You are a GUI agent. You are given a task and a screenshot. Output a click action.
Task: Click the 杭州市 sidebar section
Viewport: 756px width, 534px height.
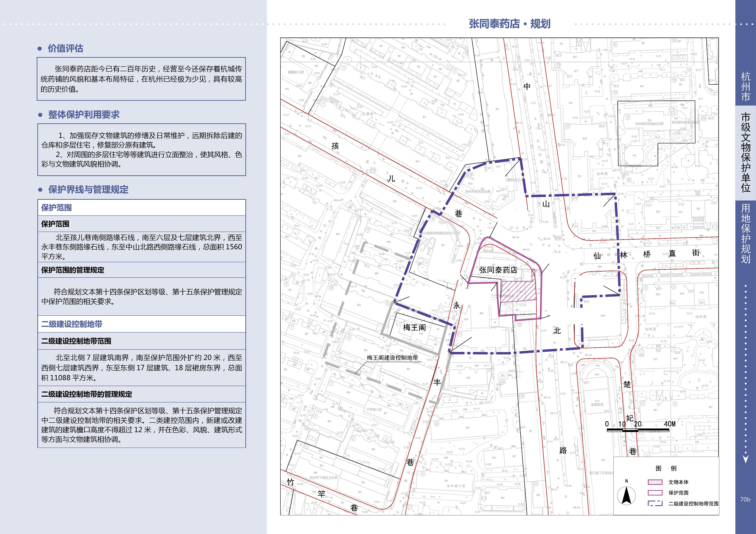point(745,86)
